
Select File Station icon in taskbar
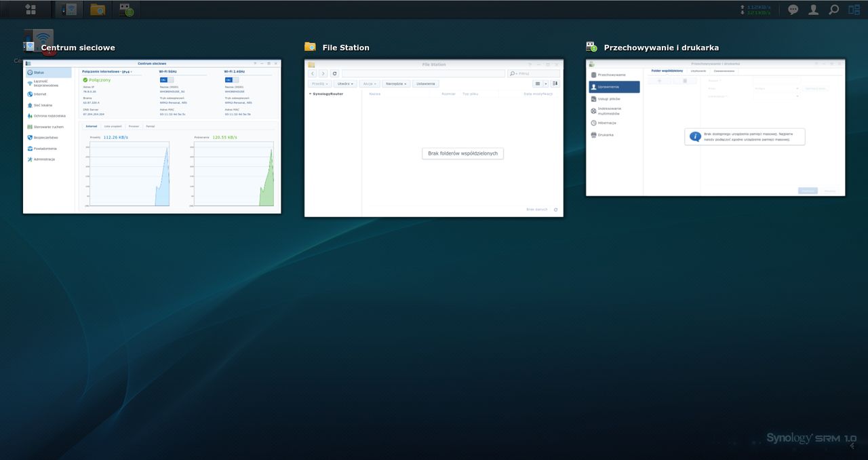[x=98, y=9]
